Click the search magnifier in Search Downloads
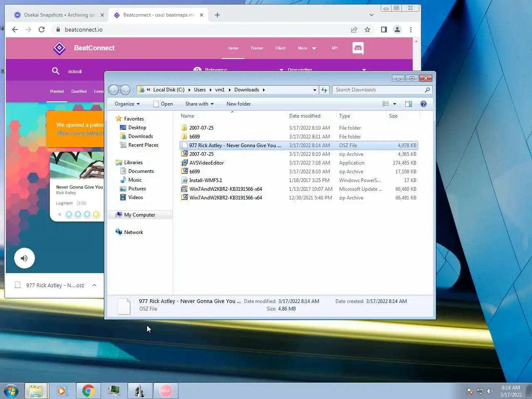 point(427,90)
